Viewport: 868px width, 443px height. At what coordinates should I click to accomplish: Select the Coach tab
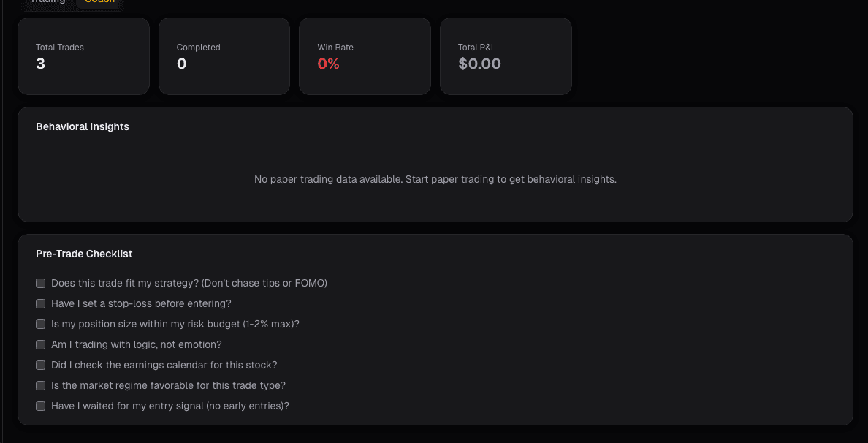[99, 1]
